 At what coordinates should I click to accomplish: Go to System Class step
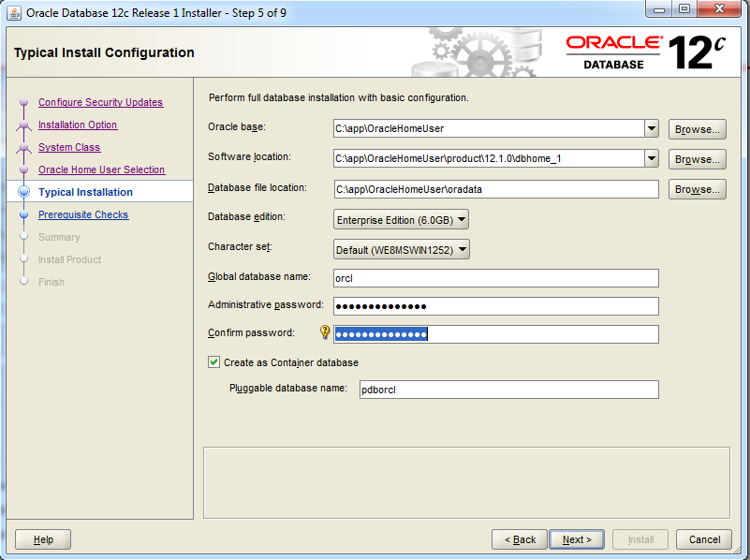(x=69, y=147)
